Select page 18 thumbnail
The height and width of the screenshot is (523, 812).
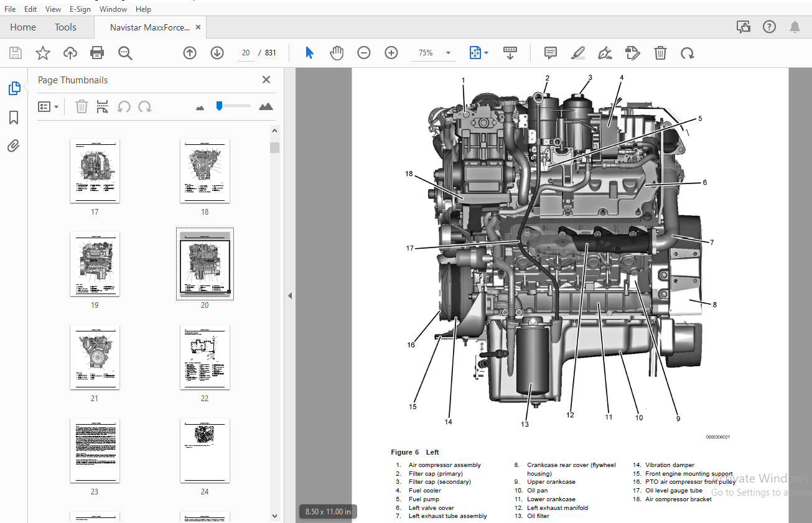click(205, 170)
